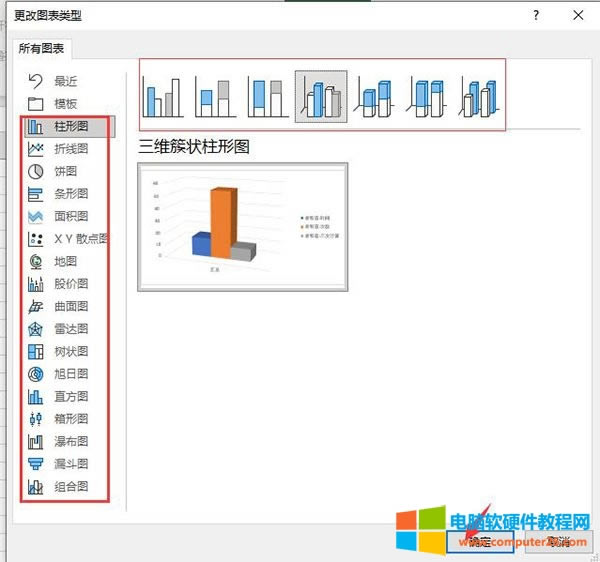
Task: Pick the 100% stacked column subtype icon
Action: point(268,97)
